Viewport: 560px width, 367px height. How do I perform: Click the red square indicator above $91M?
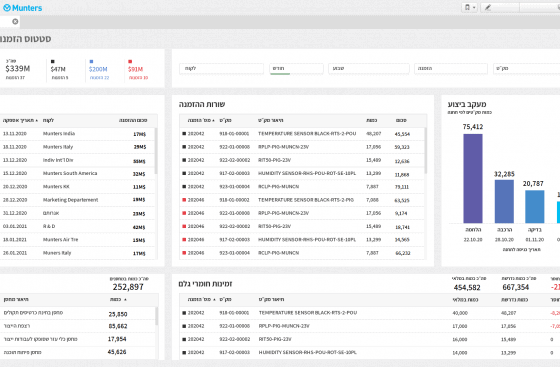(x=130, y=61)
